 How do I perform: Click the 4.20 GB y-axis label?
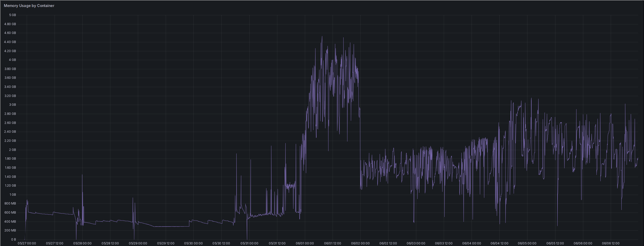coord(10,51)
